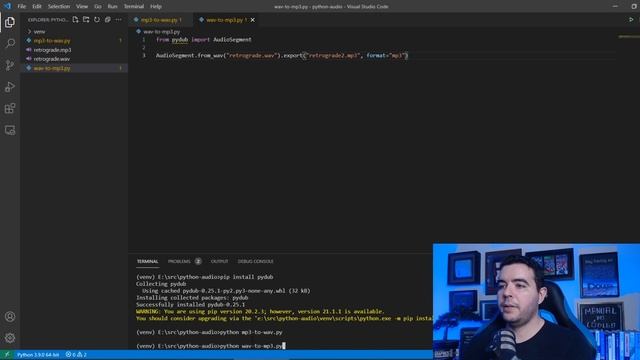Select retrograde.wav file
The image size is (640, 360).
[51, 59]
